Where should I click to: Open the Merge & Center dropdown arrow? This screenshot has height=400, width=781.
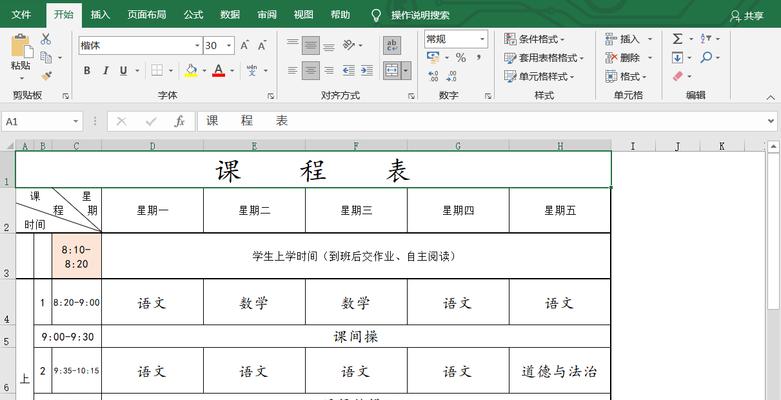click(406, 71)
